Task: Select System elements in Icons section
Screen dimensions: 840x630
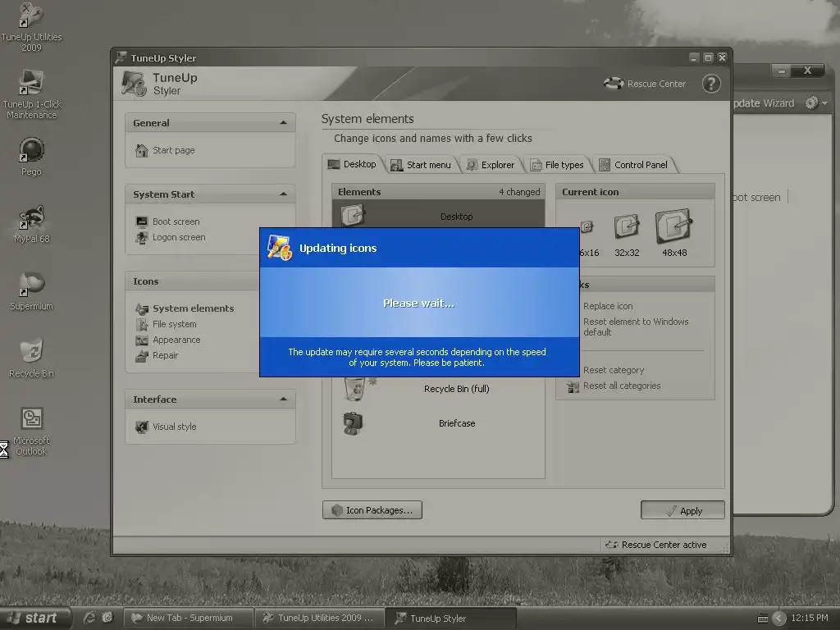Action: 185,308
